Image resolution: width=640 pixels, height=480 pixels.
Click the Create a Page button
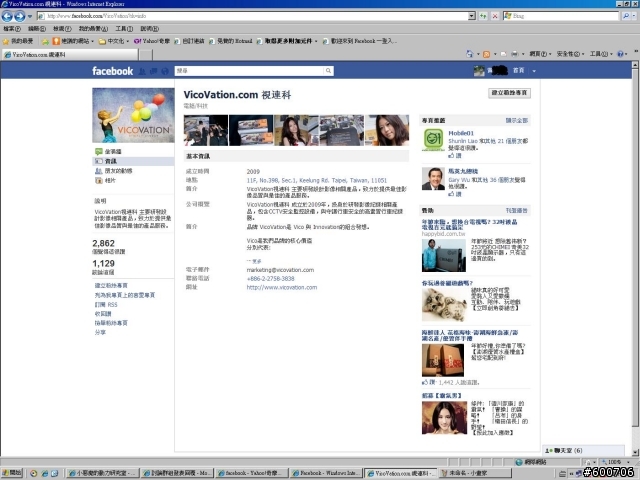(x=509, y=93)
